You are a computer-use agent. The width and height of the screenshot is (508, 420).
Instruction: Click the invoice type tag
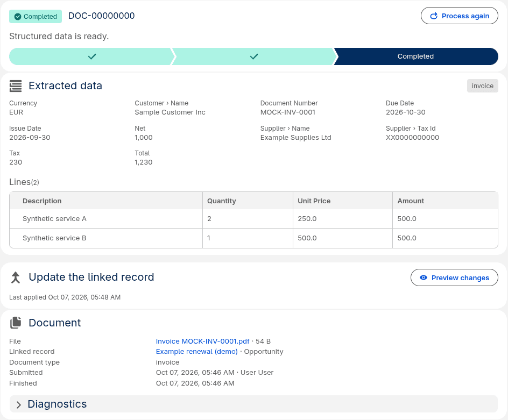[x=482, y=86]
